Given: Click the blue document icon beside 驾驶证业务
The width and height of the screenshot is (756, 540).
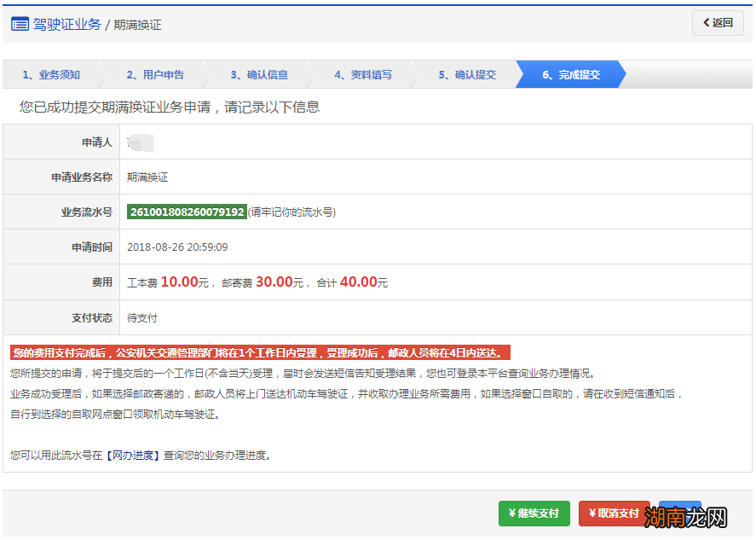Looking at the screenshot, I should (19, 23).
